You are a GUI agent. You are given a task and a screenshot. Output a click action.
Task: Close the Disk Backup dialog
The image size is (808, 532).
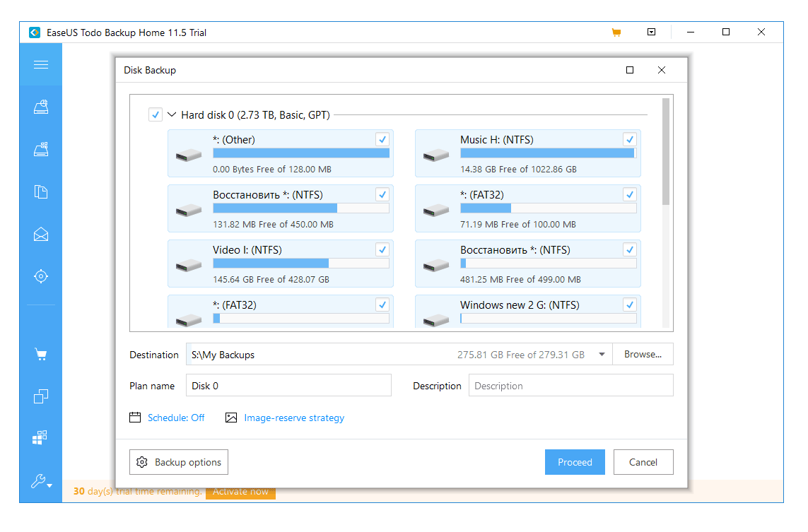click(x=662, y=70)
